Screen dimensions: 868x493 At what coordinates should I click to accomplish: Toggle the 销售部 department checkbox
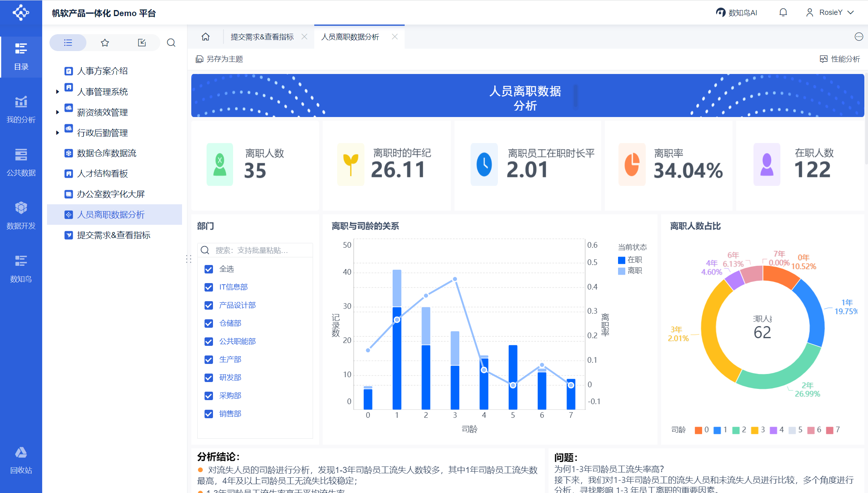click(209, 414)
